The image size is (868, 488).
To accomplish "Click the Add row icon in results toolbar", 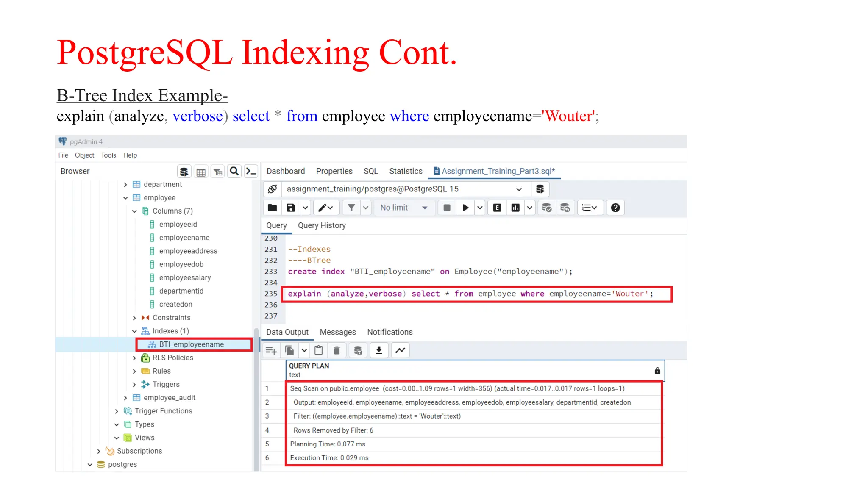I will click(x=271, y=350).
